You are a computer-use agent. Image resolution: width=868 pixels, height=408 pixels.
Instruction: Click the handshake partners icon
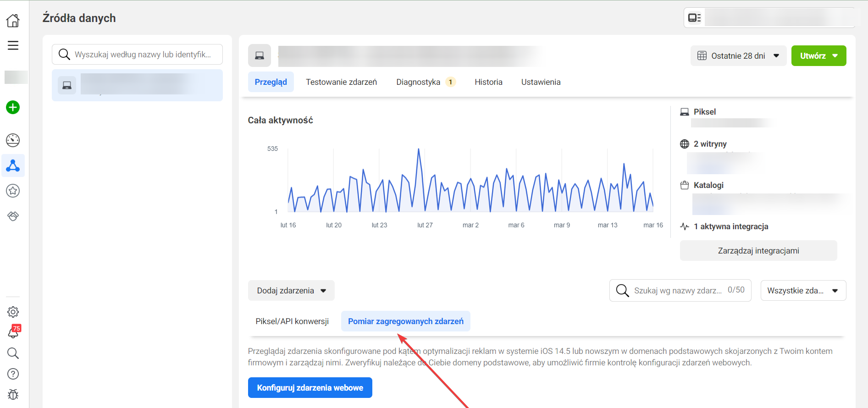(13, 216)
